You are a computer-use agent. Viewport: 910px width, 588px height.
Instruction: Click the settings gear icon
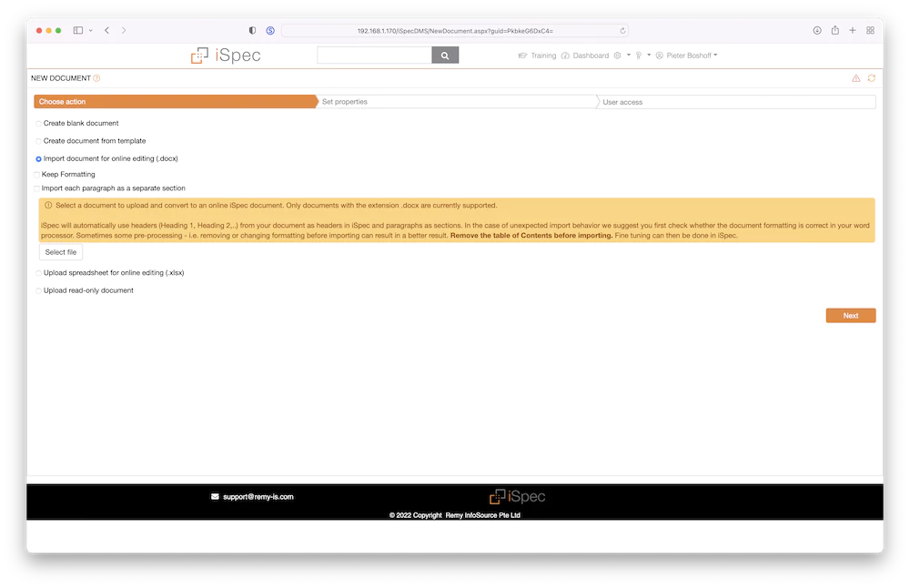click(618, 56)
